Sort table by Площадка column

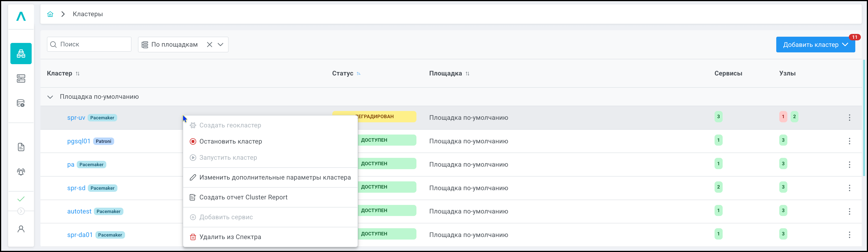(x=467, y=73)
